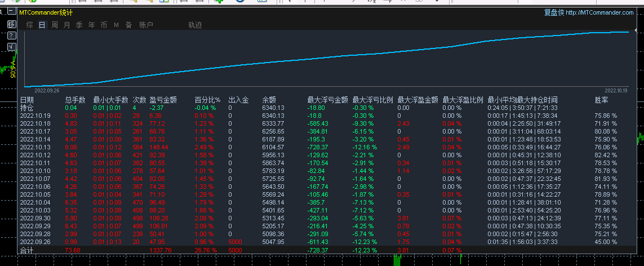
Task: Click the 盈亏金额 column header
Action: (x=163, y=100)
